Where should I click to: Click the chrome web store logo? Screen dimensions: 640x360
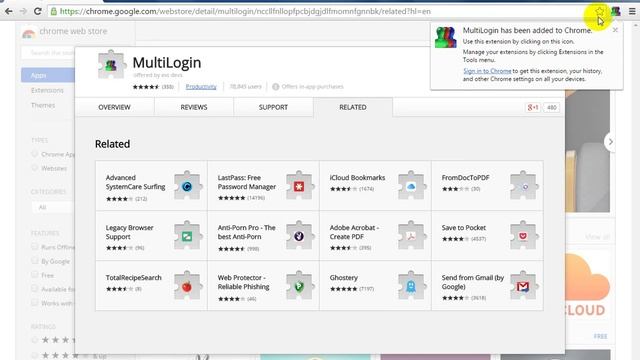[65, 31]
